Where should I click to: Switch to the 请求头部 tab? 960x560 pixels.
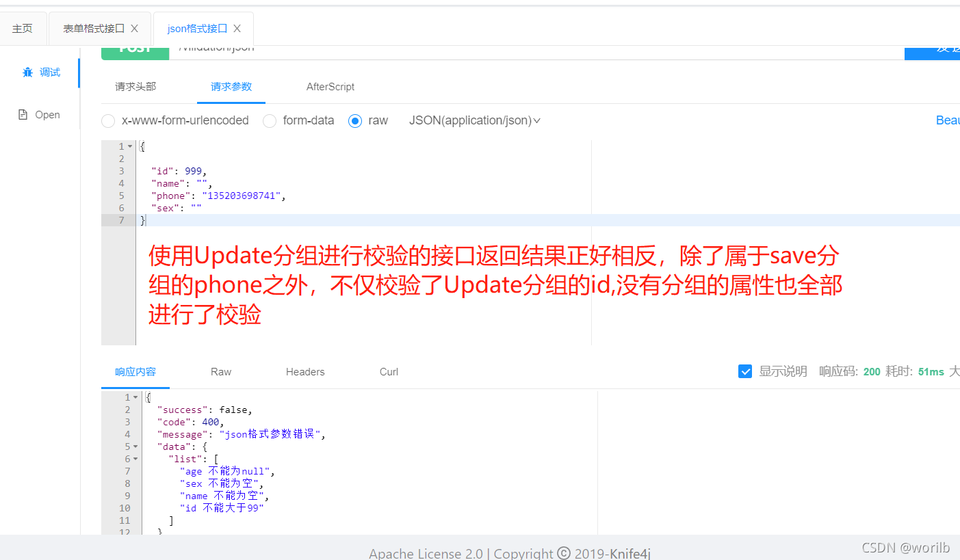[x=135, y=87]
